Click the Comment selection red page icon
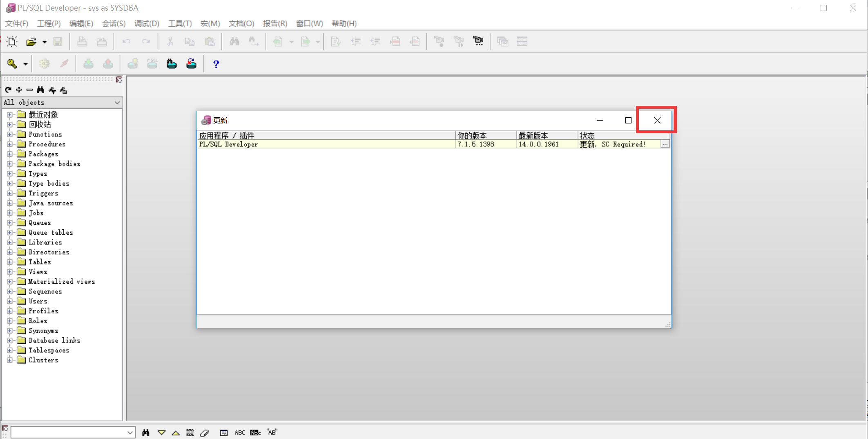 [395, 41]
